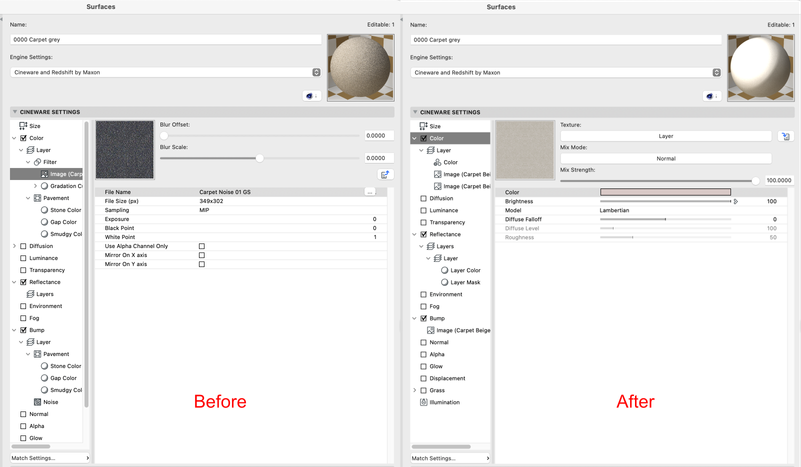This screenshot has height=467, width=801.
Task: Open Engine Settings dropdown in Before panel
Action: [x=166, y=73]
